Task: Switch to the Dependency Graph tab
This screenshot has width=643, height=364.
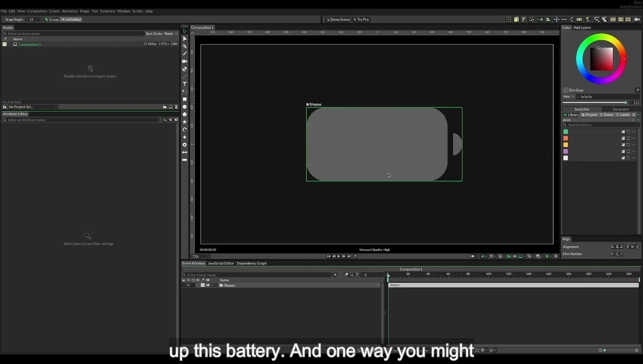Action: point(252,263)
